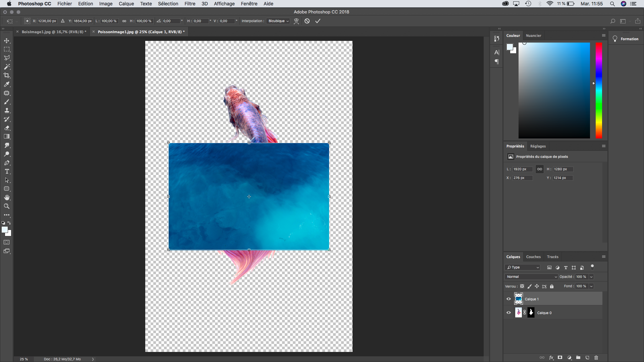The height and width of the screenshot is (362, 644).
Task: Hide the Calque 0 layer
Action: point(508,313)
